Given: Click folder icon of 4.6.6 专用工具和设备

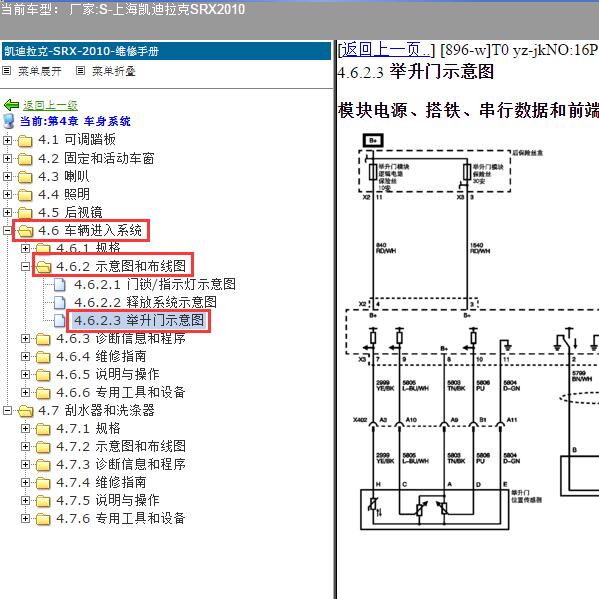Looking at the screenshot, I should click(43, 392).
